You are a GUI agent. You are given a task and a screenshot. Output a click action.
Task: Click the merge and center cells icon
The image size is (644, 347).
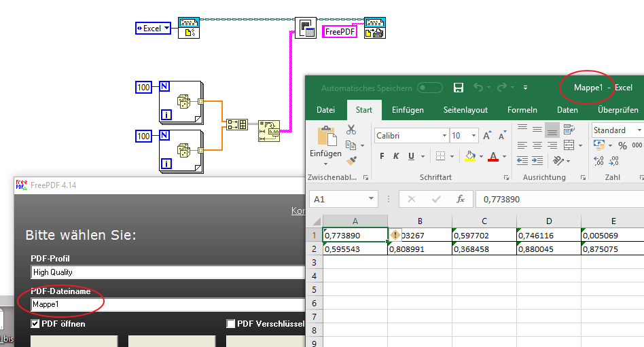click(569, 145)
